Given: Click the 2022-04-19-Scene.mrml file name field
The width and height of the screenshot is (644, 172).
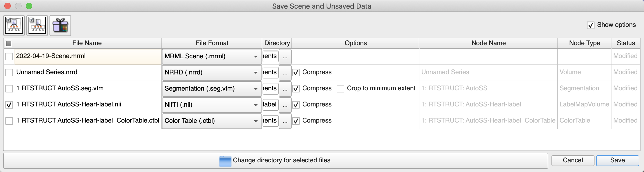Looking at the screenshot, I should point(88,56).
